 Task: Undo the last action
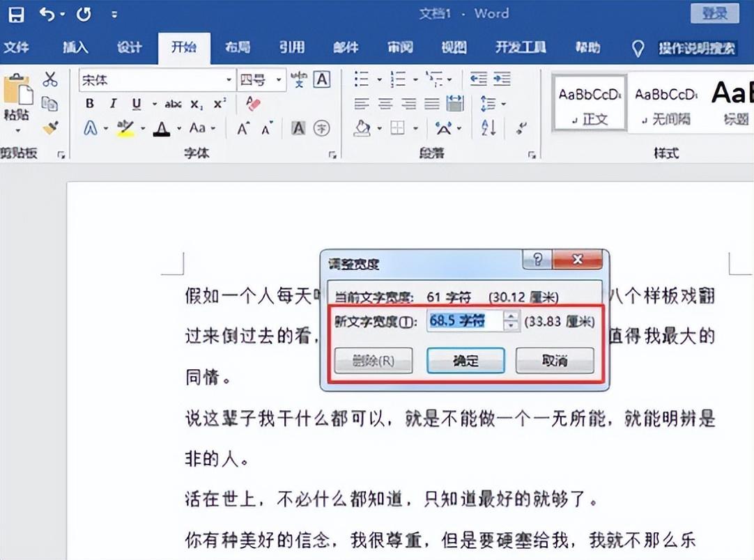coord(47,15)
